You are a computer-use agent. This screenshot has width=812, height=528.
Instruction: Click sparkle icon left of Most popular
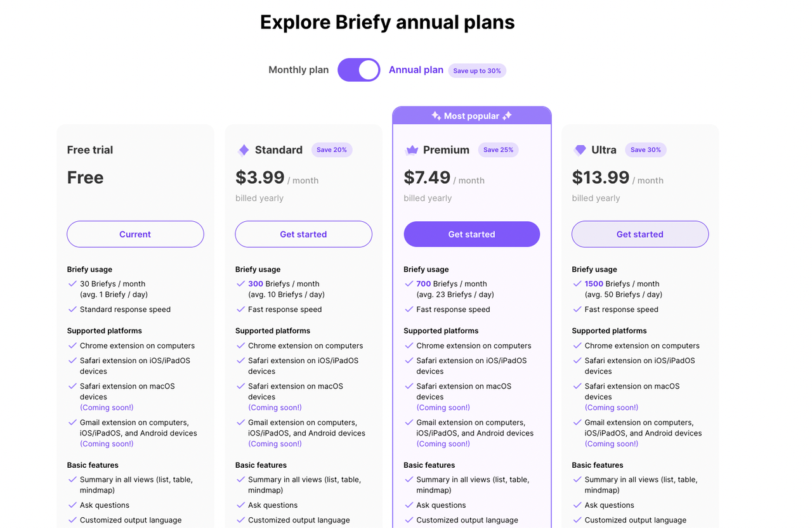(x=436, y=116)
